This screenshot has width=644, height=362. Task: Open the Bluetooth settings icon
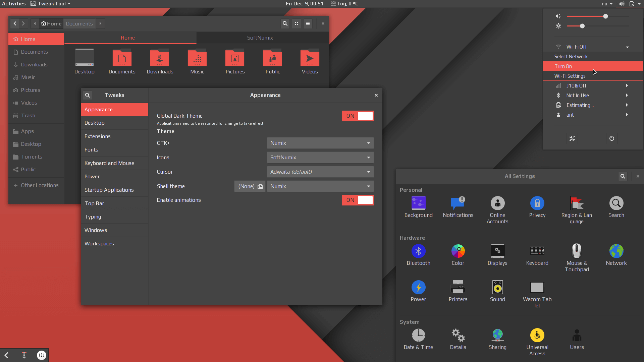[418, 251]
